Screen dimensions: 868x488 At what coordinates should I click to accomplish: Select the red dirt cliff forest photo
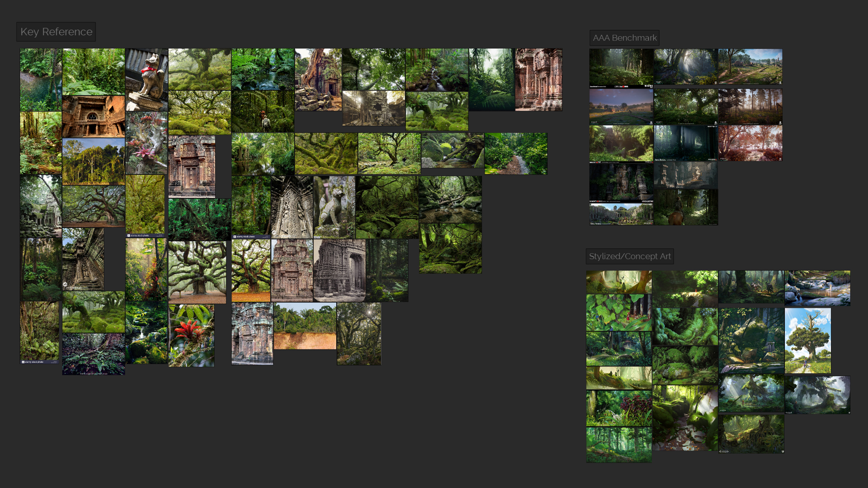pyautogui.click(x=305, y=326)
